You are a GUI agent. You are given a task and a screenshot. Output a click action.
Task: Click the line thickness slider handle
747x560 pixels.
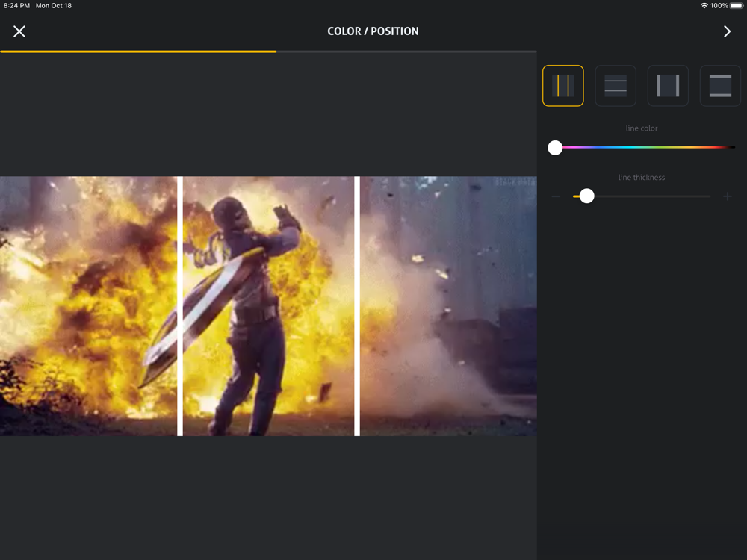pos(586,196)
